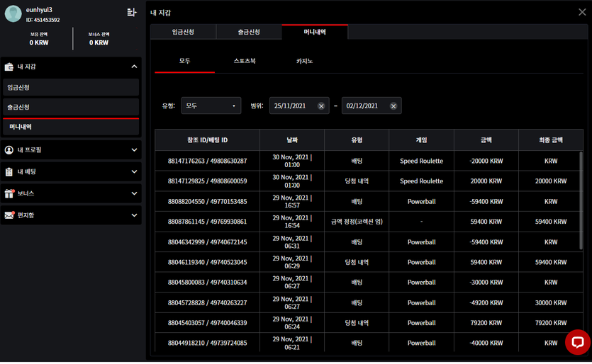
Task: Click the clipboard icon beside 내 베팅
Action: click(x=9, y=172)
